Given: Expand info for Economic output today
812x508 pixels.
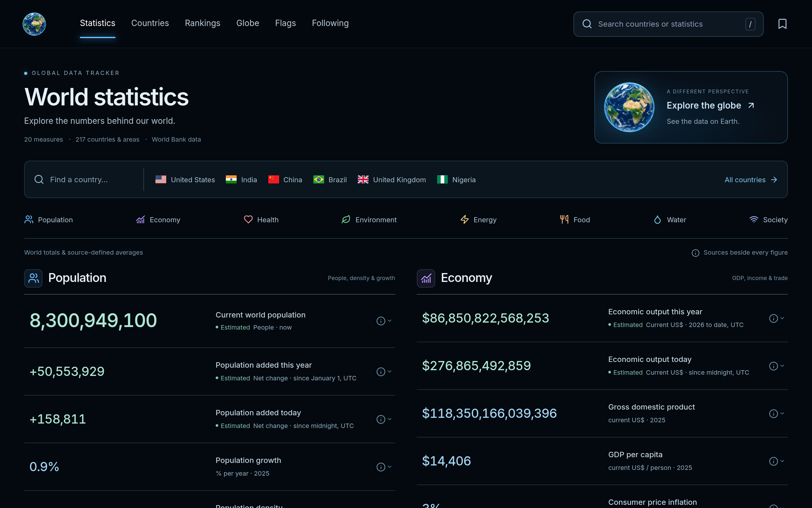Looking at the screenshot, I should pos(776,366).
